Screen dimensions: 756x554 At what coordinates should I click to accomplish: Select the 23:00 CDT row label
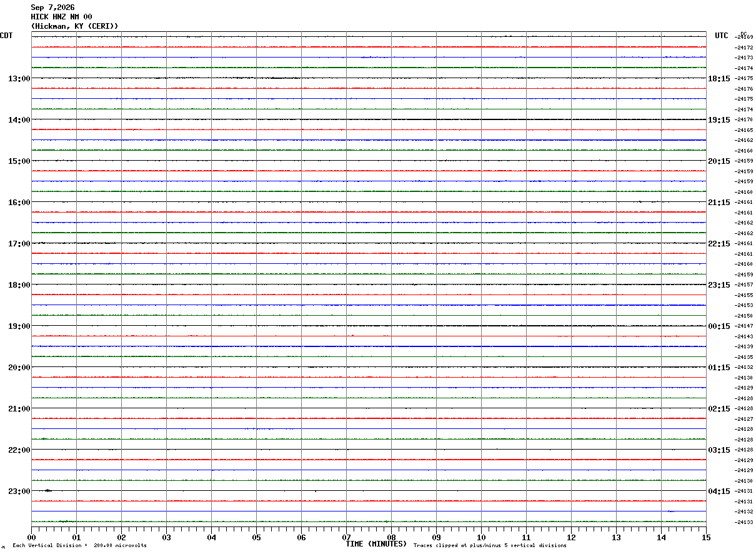(19, 491)
